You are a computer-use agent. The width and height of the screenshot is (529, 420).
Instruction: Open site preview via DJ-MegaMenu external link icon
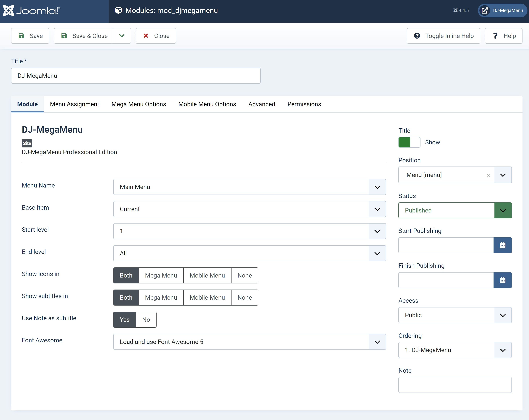pyautogui.click(x=484, y=10)
